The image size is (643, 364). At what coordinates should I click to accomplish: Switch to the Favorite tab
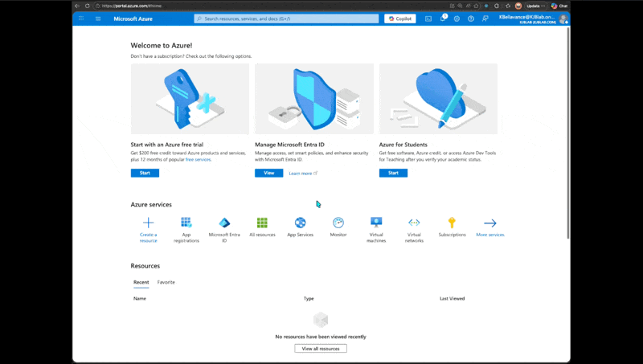[x=166, y=282]
